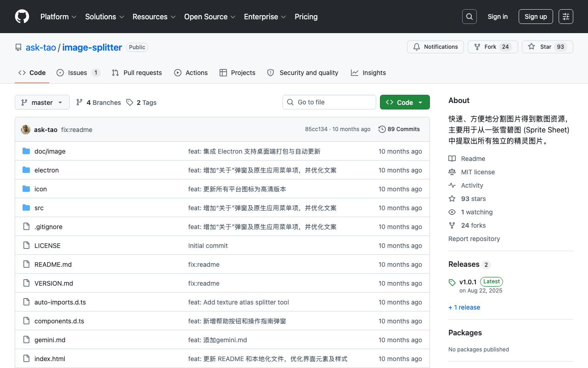Expand the master branch dropdown

click(42, 102)
